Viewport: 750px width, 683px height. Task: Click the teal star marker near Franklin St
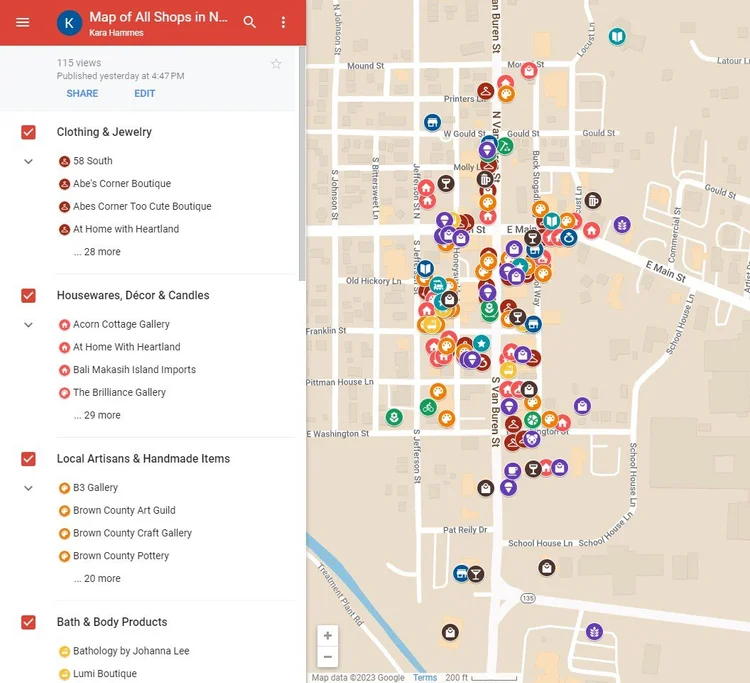click(x=482, y=343)
